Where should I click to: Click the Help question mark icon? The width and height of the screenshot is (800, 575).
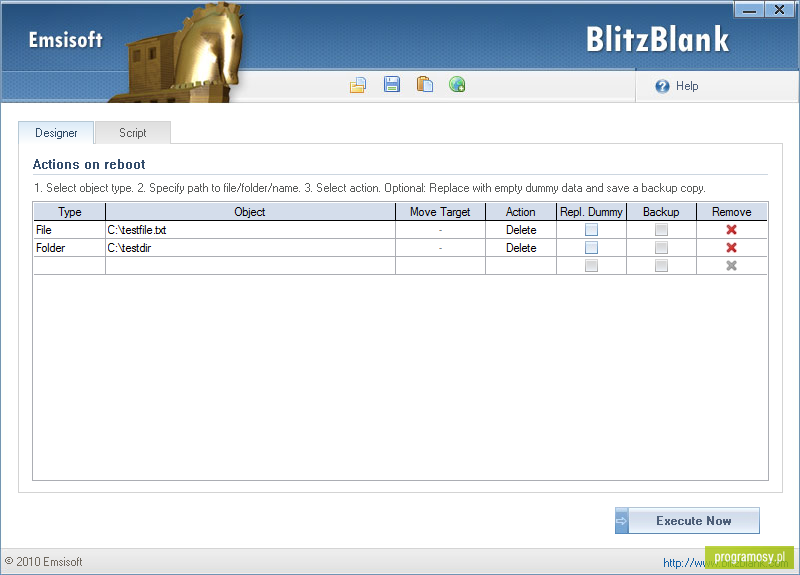(662, 86)
